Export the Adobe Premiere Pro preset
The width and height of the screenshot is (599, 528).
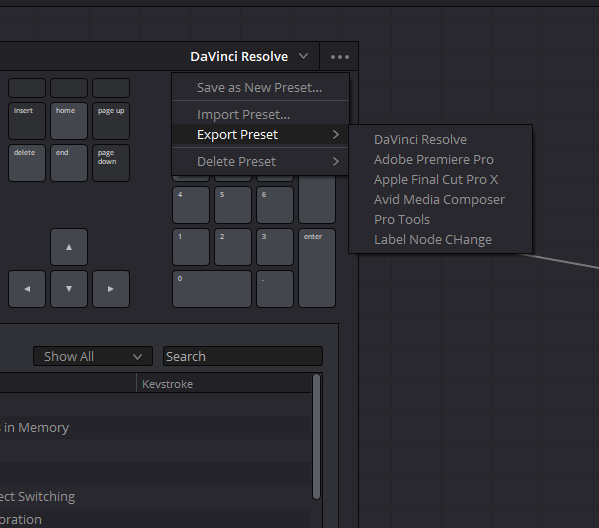[x=440, y=159]
